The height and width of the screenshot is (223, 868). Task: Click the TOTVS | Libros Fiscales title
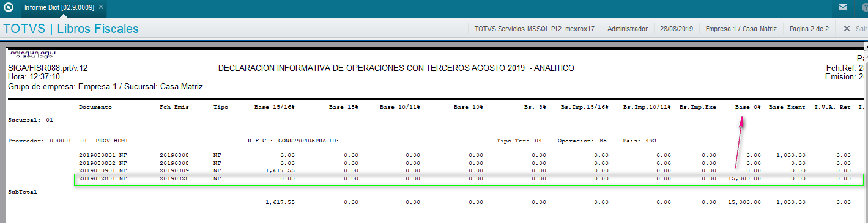tap(71, 29)
